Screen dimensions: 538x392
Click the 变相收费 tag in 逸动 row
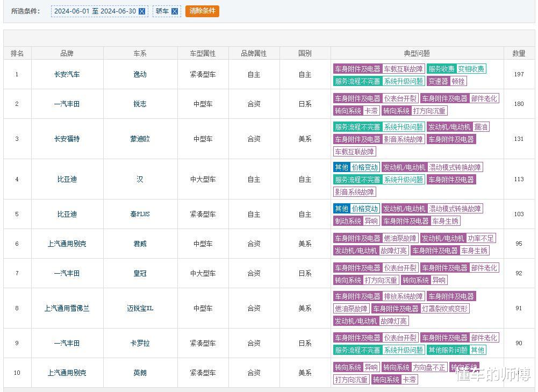[x=471, y=69]
